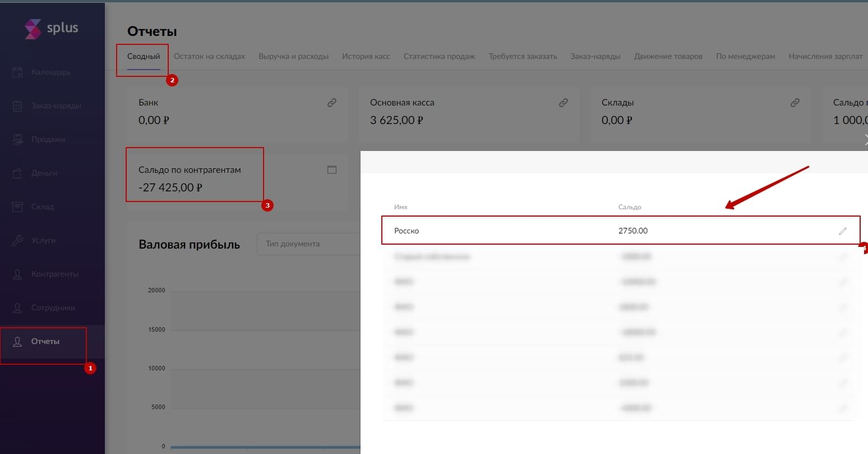Open Сотрудники in the sidebar

tap(53, 308)
